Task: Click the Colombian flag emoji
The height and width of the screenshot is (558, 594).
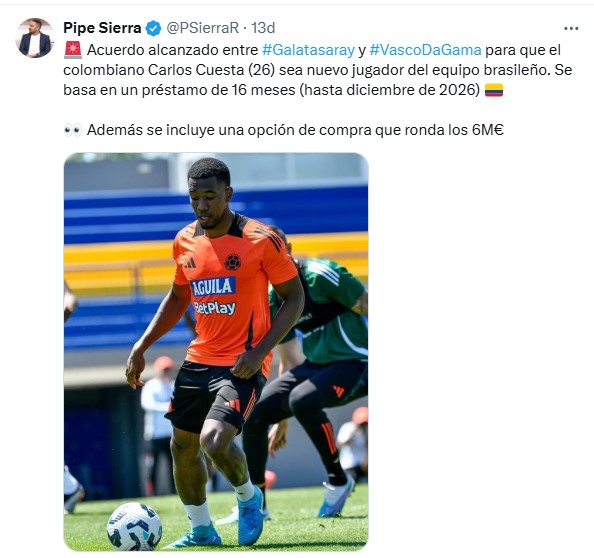Action: click(494, 90)
